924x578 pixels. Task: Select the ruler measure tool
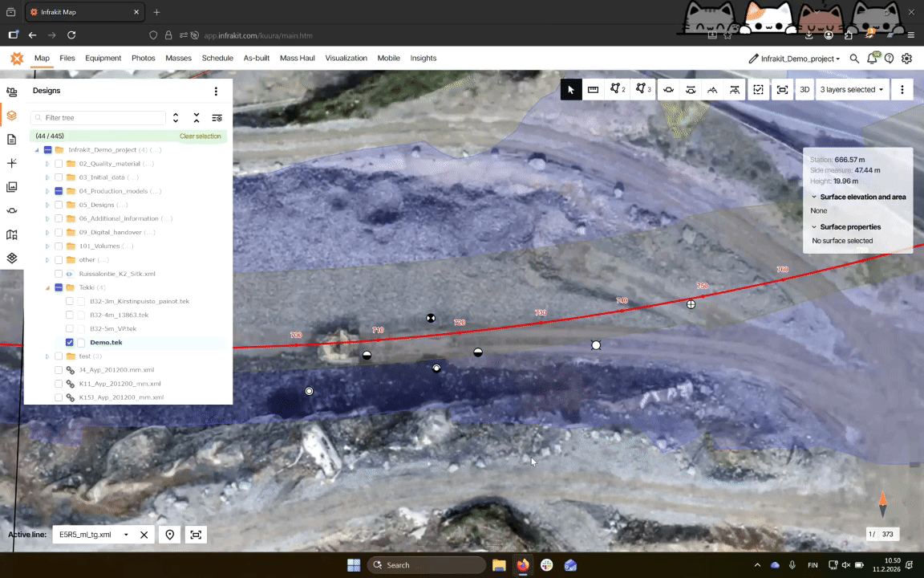[x=593, y=90]
